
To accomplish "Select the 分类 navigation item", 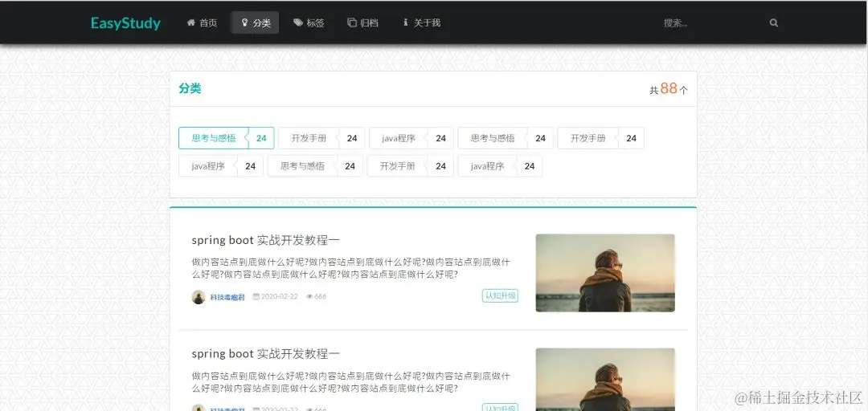I will [x=256, y=22].
